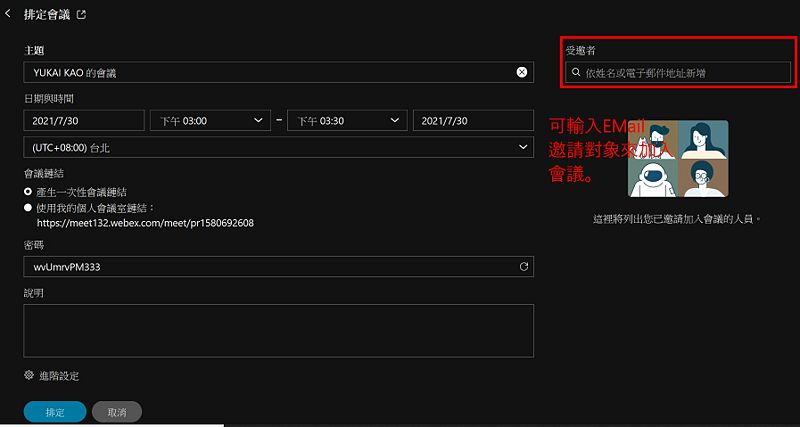800x427 pixels.
Task: Select the 使用我的個人會議室鏈結 radio option
Action: click(x=28, y=208)
